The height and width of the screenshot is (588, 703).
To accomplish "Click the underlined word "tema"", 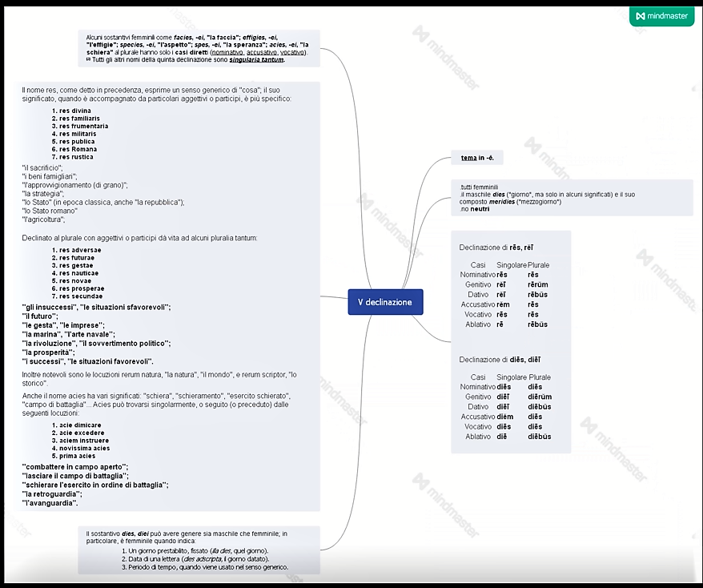I will click(468, 158).
